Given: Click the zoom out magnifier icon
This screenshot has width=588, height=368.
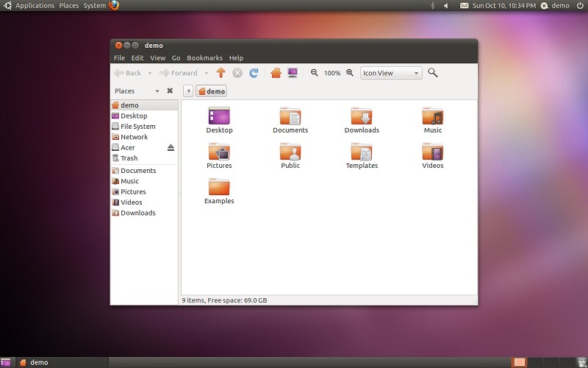Looking at the screenshot, I should click(315, 73).
